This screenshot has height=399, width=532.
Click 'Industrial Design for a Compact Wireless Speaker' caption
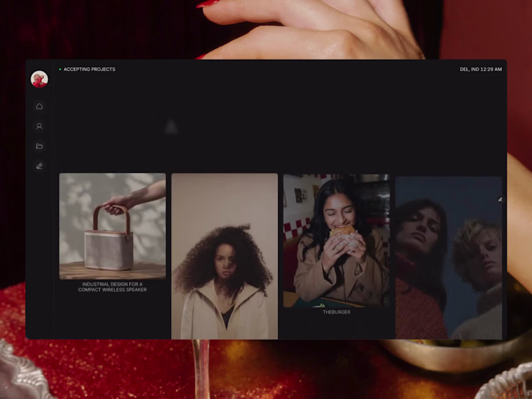112,287
